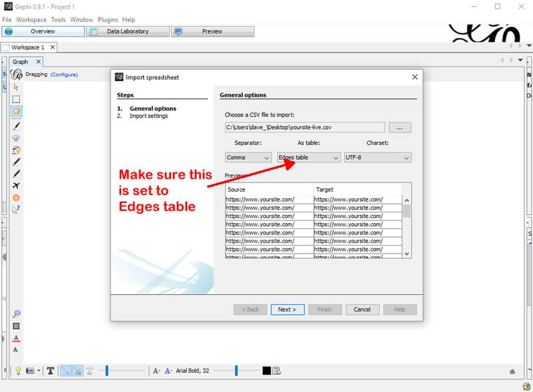Select the orange heat map tool

[x=16, y=198]
